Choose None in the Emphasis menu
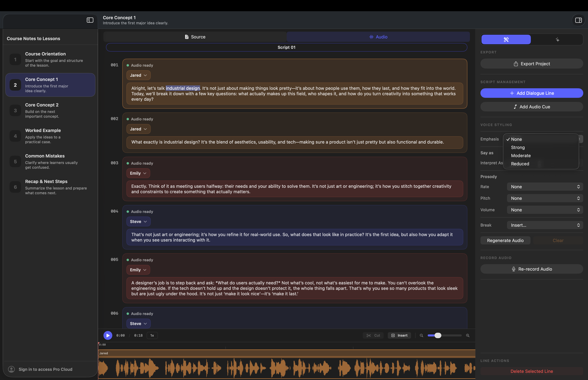The height and width of the screenshot is (380, 588). pyautogui.click(x=541, y=139)
